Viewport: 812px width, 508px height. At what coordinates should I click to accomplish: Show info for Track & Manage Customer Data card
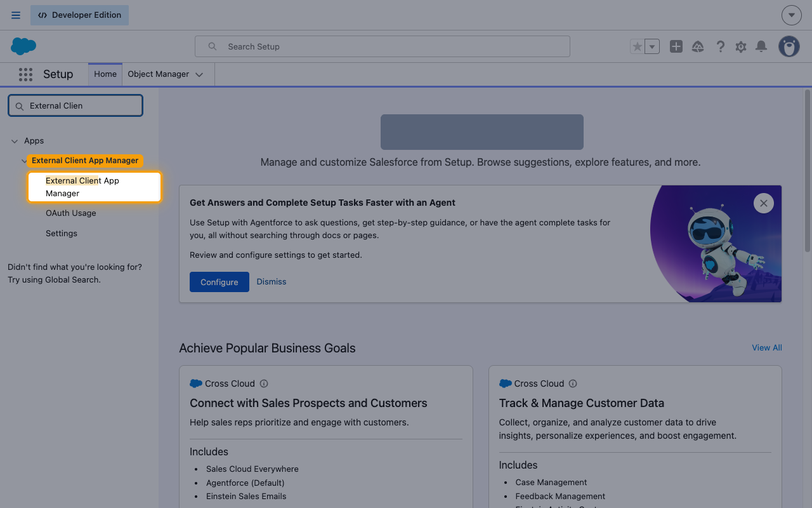click(573, 384)
